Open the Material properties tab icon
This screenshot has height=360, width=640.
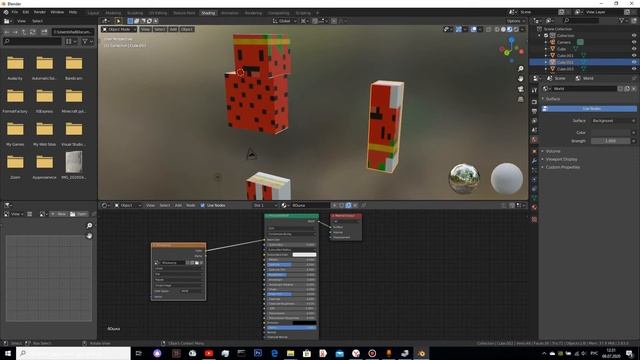(x=534, y=207)
